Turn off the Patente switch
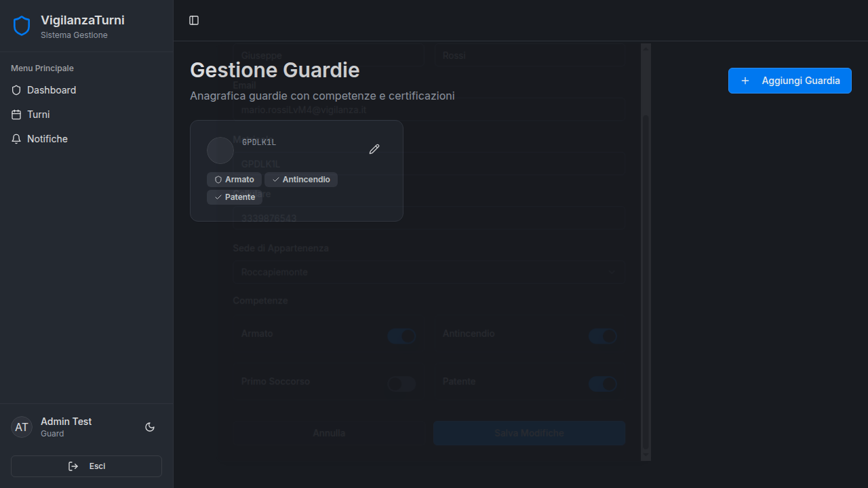Viewport: 868px width, 488px height. [x=603, y=384]
